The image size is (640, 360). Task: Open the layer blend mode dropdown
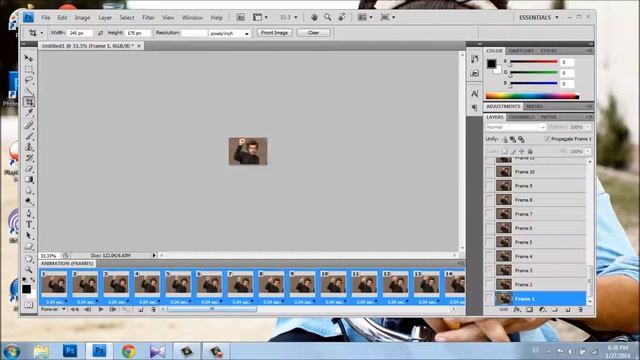pyautogui.click(x=515, y=127)
